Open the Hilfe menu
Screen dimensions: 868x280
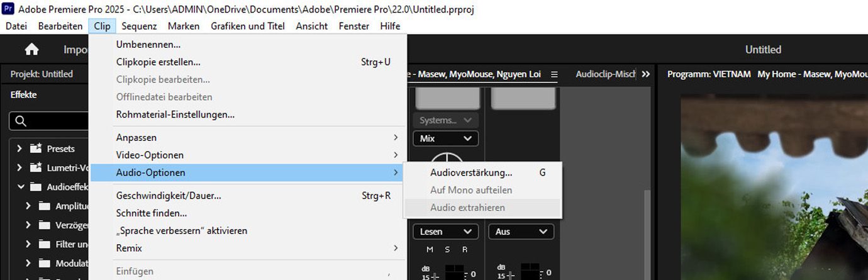click(x=390, y=26)
